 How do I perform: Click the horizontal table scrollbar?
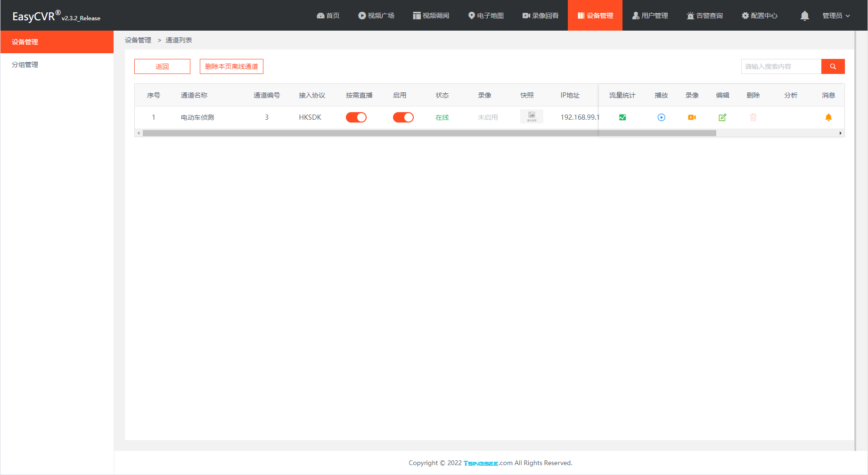tap(429, 133)
